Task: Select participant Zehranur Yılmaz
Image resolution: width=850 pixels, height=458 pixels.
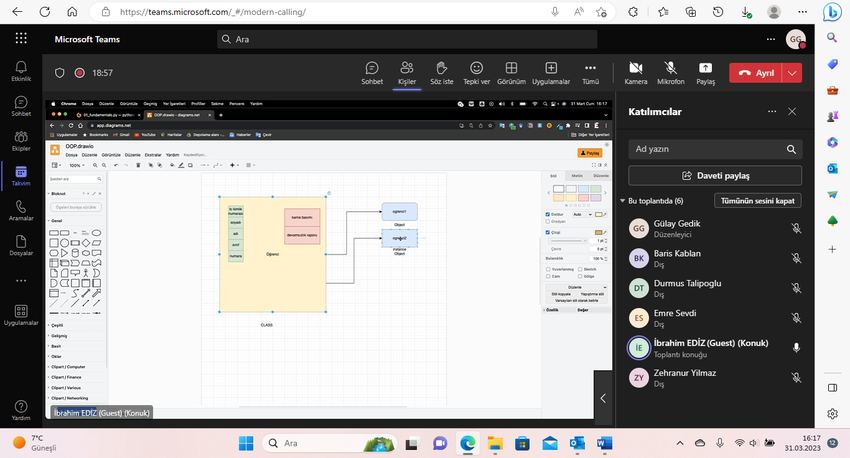Action: click(715, 377)
